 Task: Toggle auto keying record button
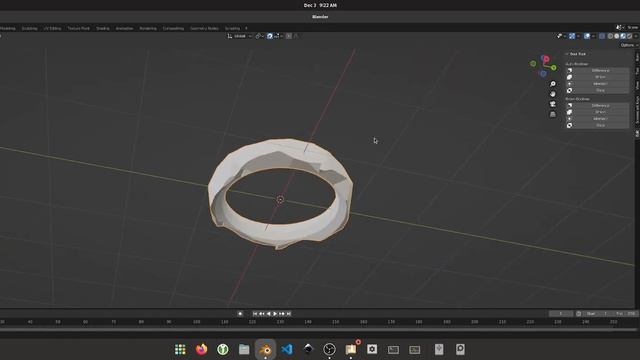pos(240,313)
